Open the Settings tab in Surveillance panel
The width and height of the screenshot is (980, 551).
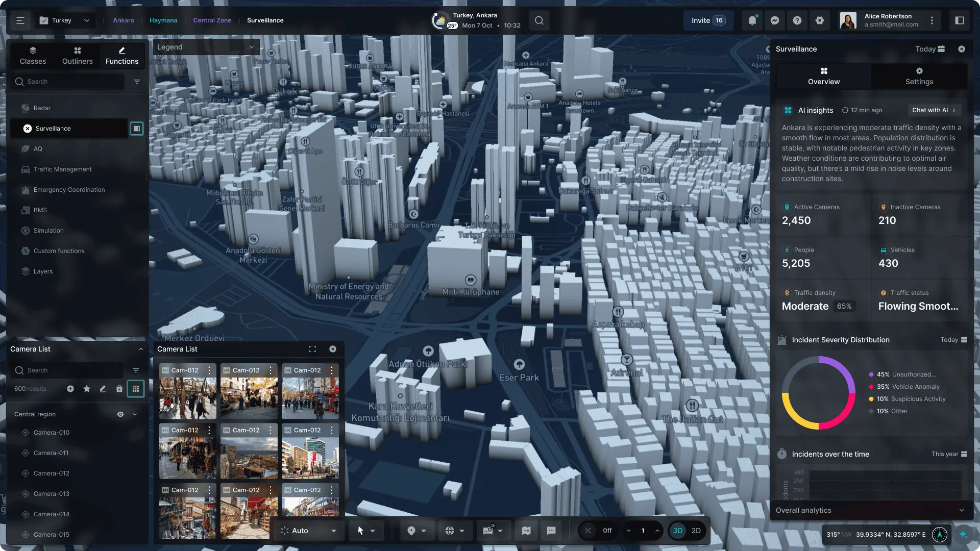919,76
